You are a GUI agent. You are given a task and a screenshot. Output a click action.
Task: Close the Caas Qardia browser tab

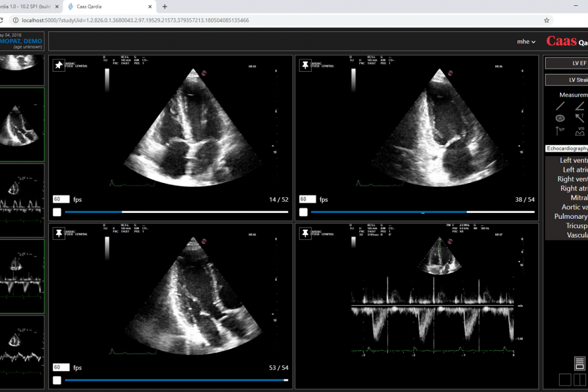(x=150, y=7)
